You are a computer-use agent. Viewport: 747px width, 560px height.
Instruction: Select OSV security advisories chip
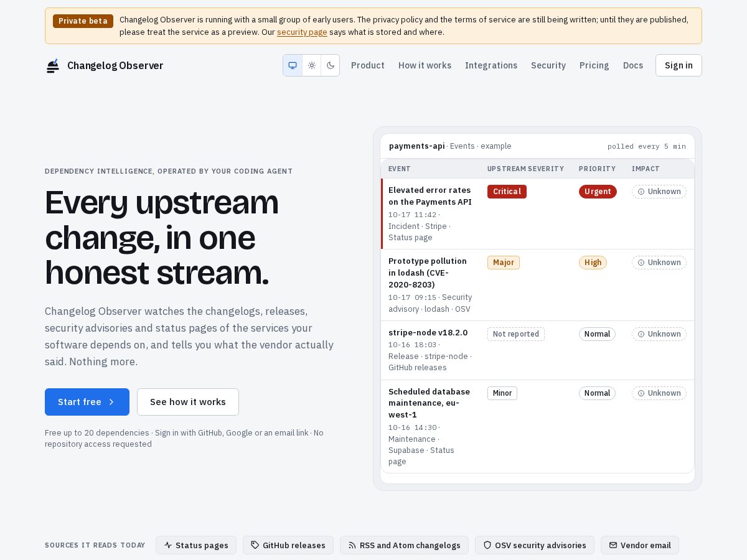pyautogui.click(x=535, y=545)
